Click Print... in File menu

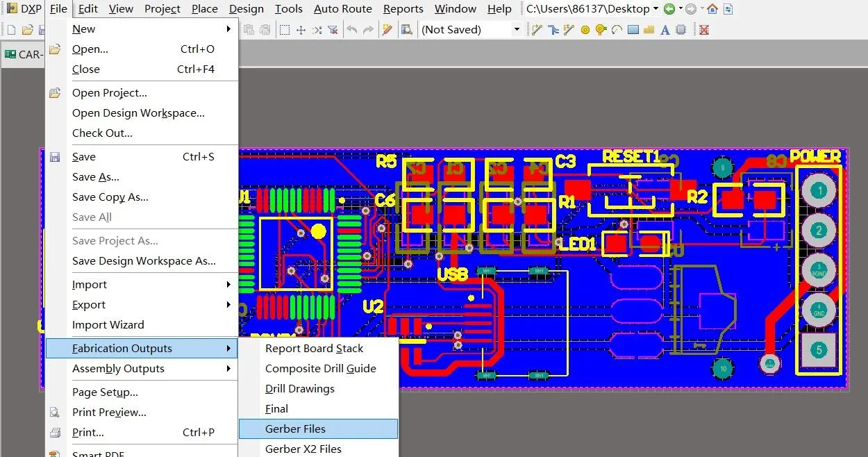click(142, 433)
